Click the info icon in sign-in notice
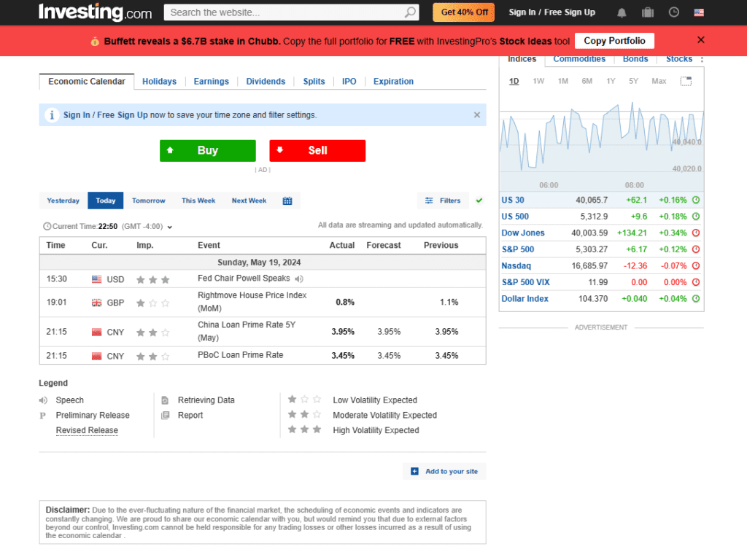Image resolution: width=747 pixels, height=560 pixels. tap(52, 114)
